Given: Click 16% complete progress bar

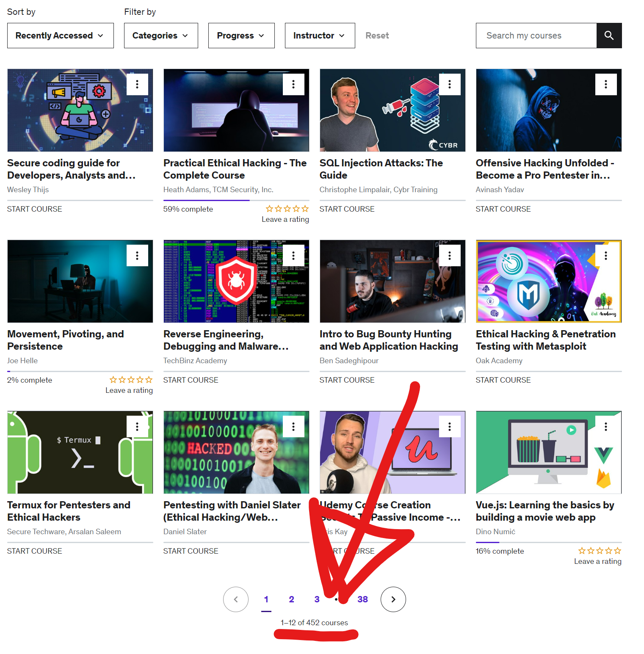Looking at the screenshot, I should click(x=549, y=542).
